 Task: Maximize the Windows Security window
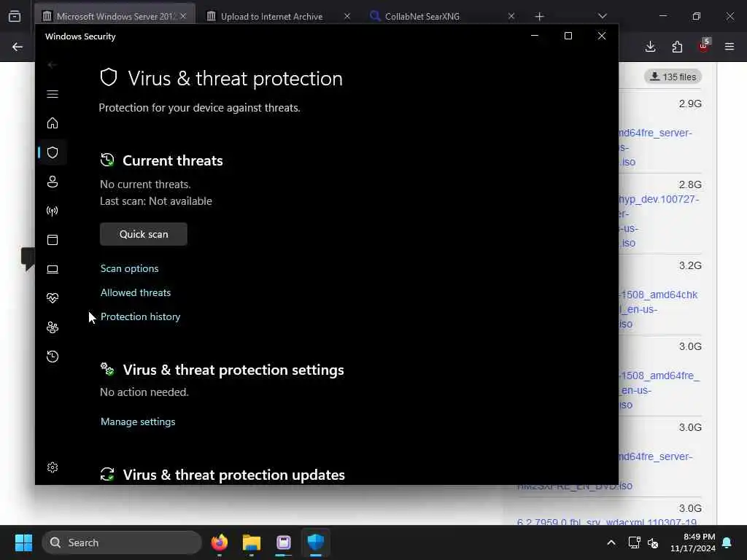[568, 36]
